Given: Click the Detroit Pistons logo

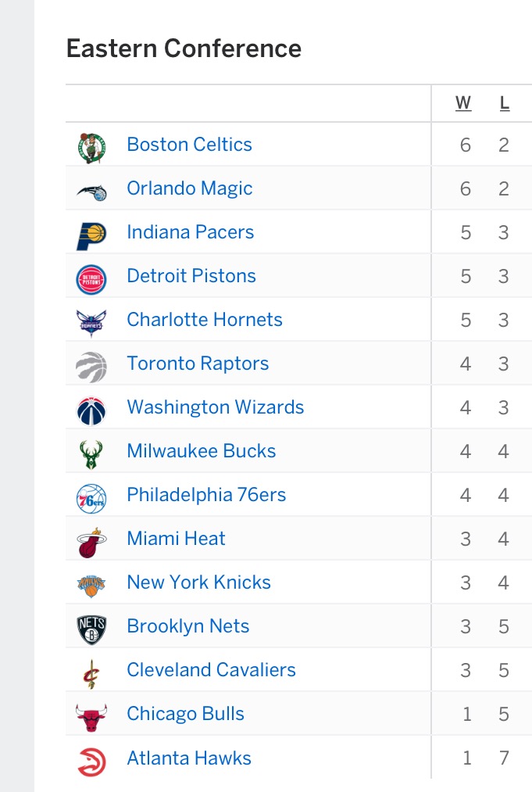Looking at the screenshot, I should coord(91,279).
